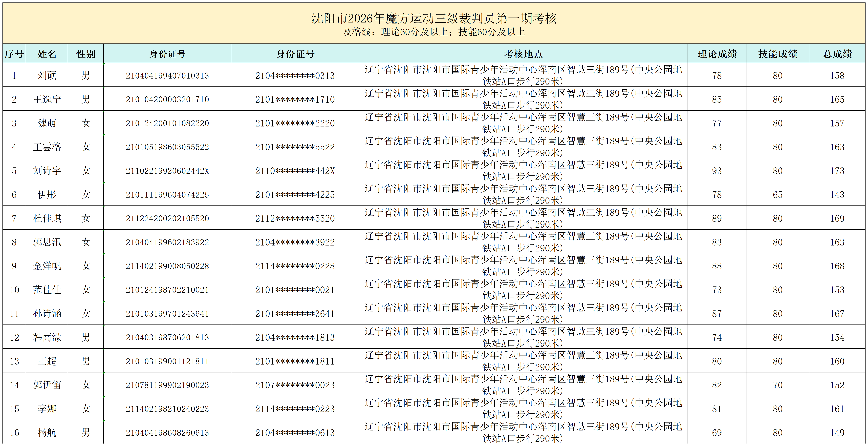Click the 考核地点 column header
The image size is (868, 446).
pyautogui.click(x=523, y=54)
